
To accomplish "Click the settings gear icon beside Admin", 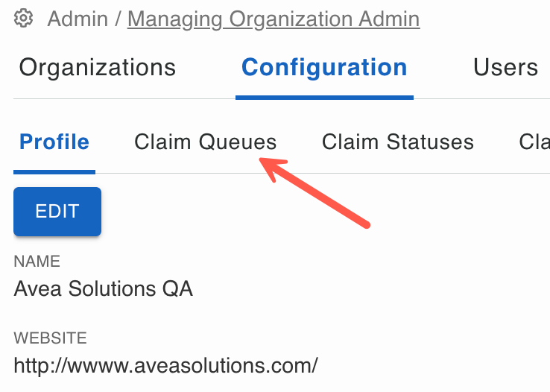I will tap(25, 18).
